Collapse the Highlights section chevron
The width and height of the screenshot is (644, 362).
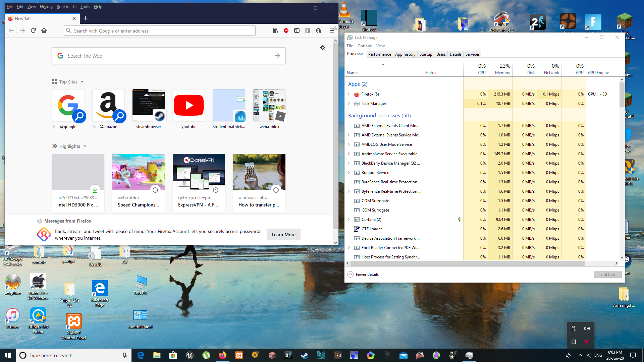85,146
